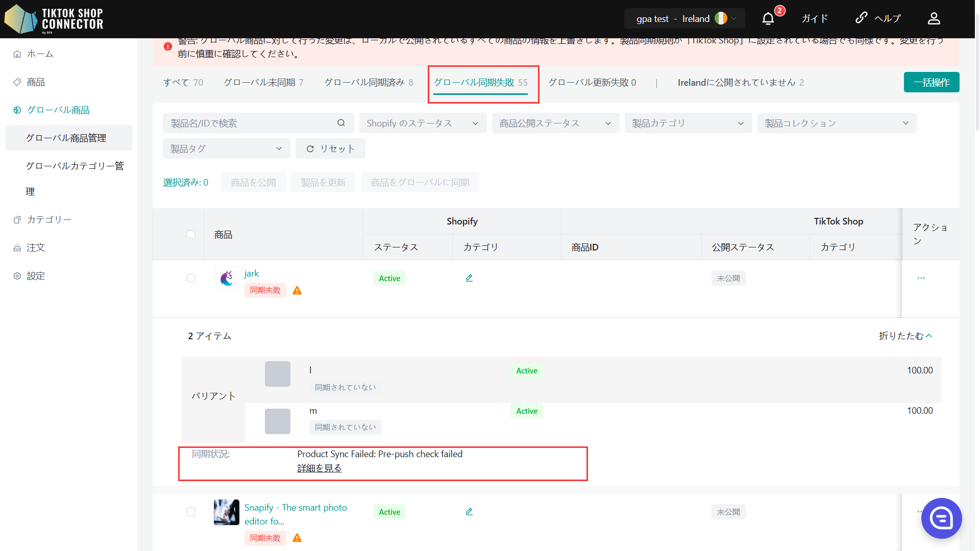The height and width of the screenshot is (551, 980).
Task: Open the 商品公開ステータス dropdown
Action: 556,123
